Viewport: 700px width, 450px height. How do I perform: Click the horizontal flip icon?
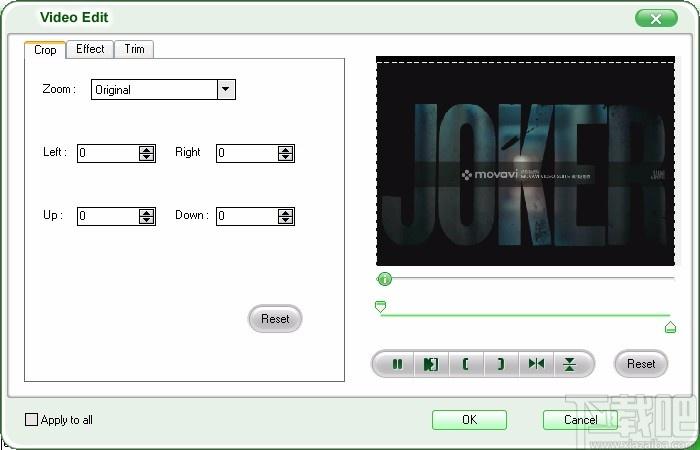pos(536,364)
